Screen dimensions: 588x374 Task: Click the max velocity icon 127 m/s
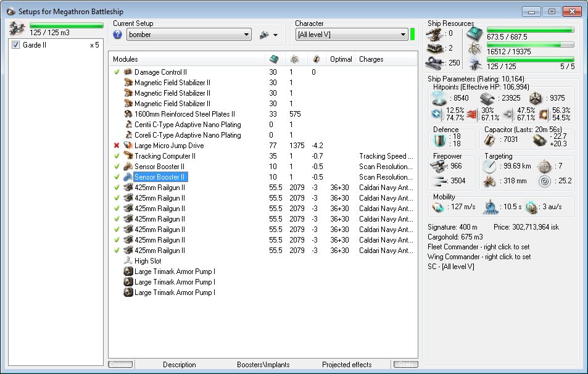click(437, 207)
